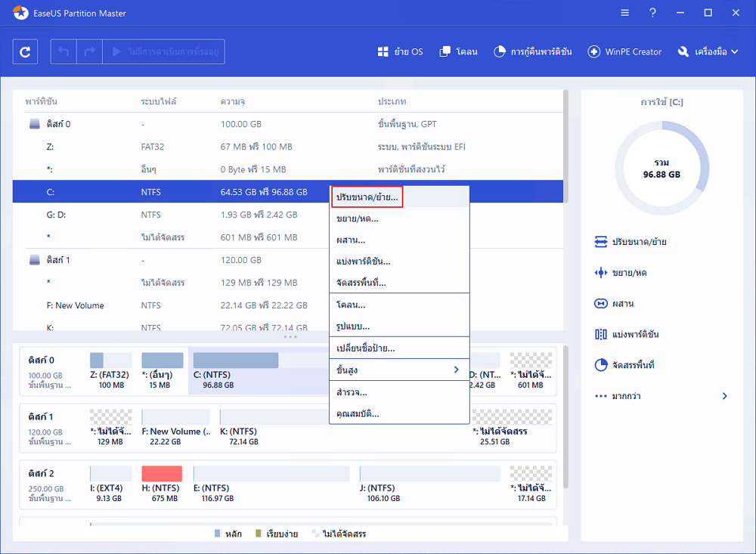Select the 25.51 GB unallocated block
Screen dimensions: 756x554
tap(511, 427)
